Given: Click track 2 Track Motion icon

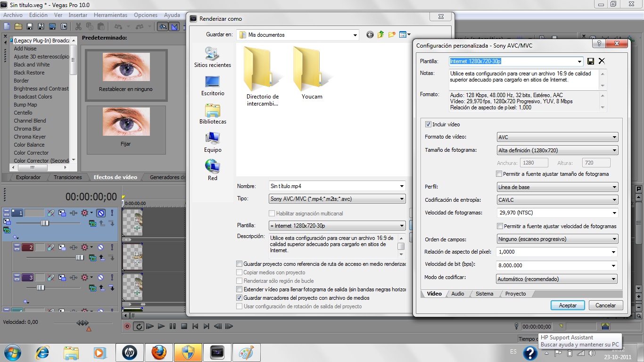Looking at the screenshot, I should (62, 247).
